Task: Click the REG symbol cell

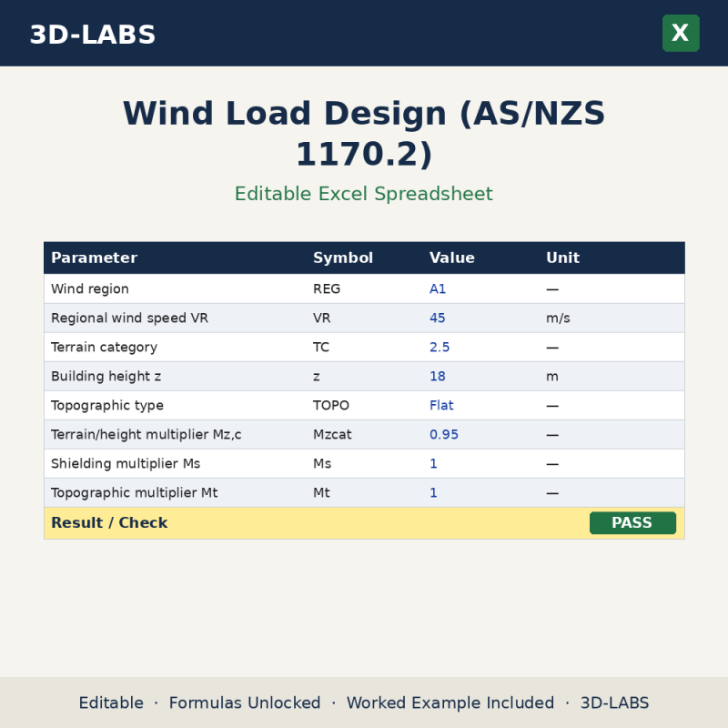Action: (327, 288)
